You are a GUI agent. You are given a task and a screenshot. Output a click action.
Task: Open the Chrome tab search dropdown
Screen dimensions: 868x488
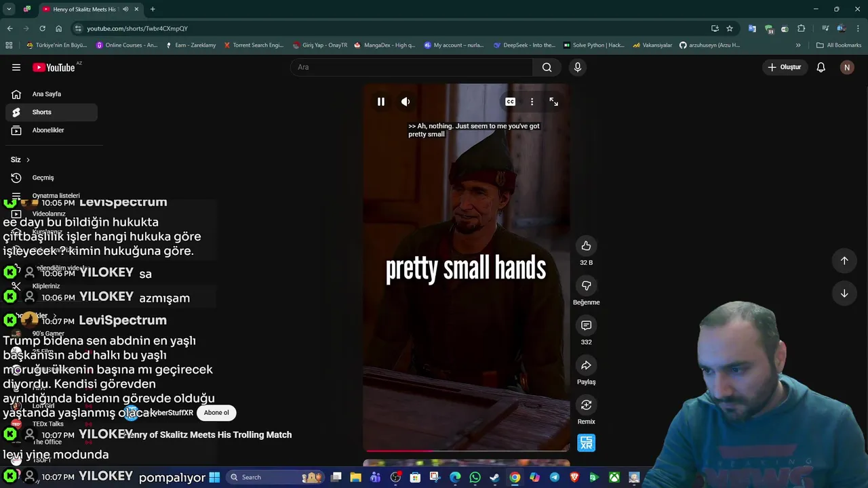pyautogui.click(x=9, y=9)
